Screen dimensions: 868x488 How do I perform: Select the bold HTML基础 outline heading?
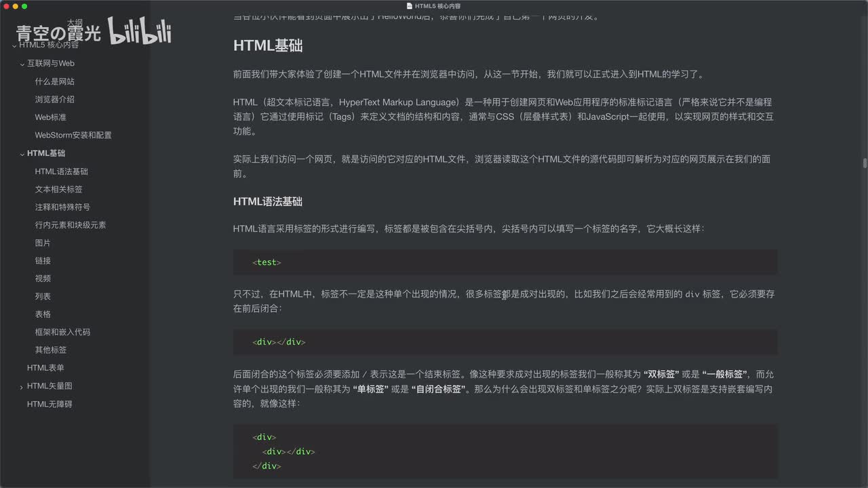(46, 153)
